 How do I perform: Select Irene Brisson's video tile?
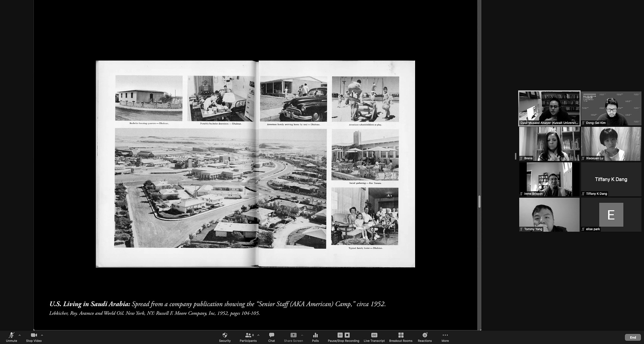[549, 179]
